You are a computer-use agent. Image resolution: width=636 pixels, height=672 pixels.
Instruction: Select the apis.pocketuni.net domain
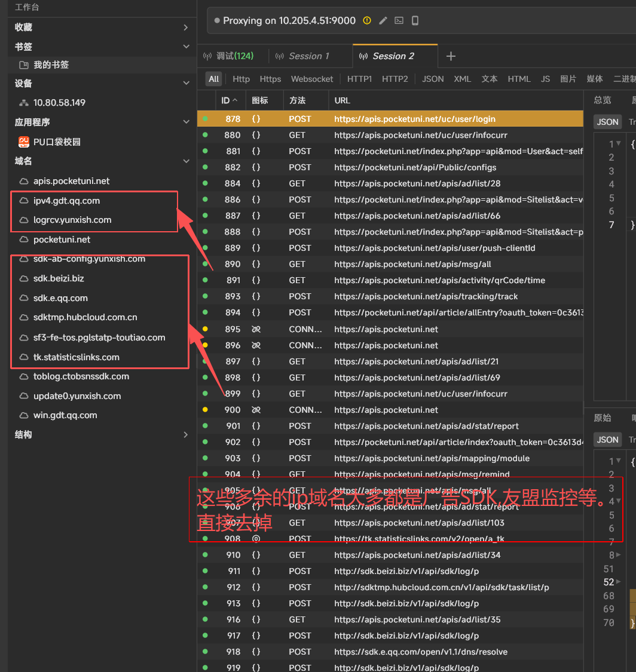coord(71,181)
